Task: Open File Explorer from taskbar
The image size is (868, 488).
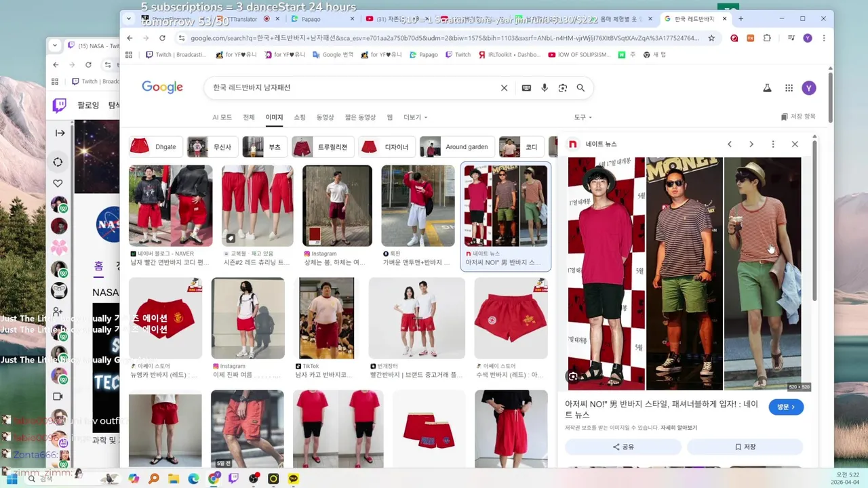Action: click(x=174, y=479)
